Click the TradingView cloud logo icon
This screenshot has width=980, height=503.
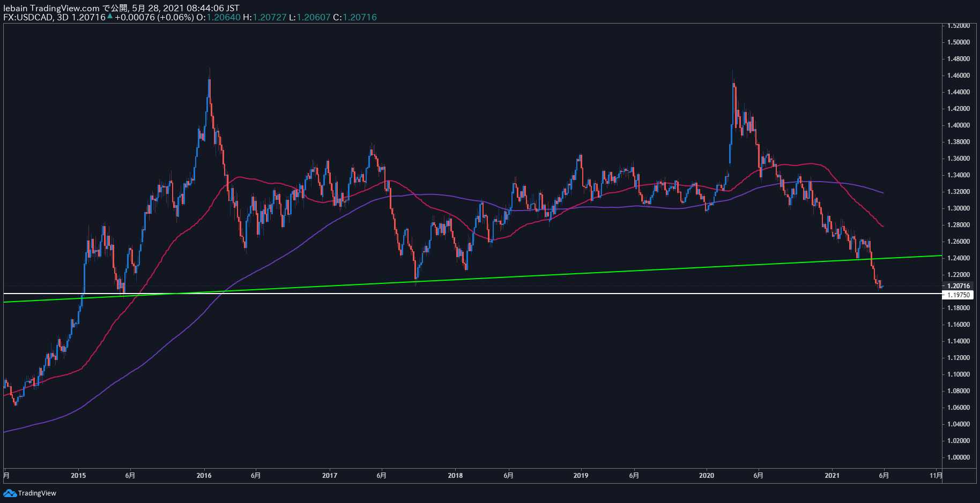click(10, 493)
